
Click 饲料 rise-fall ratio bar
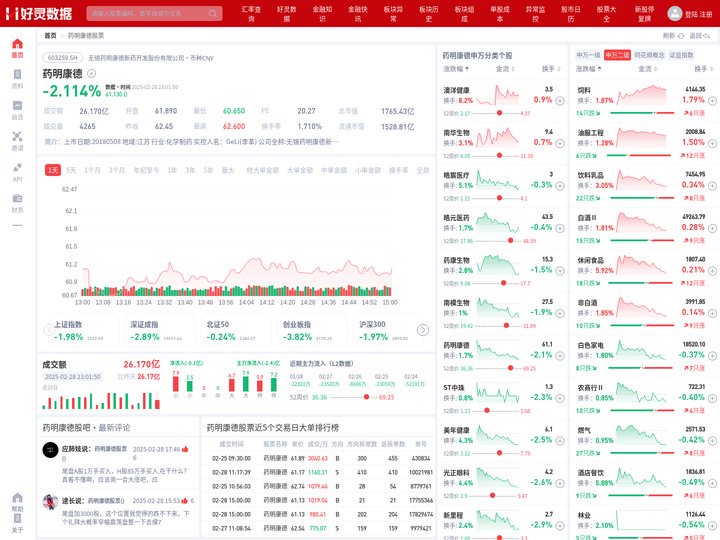click(642, 113)
